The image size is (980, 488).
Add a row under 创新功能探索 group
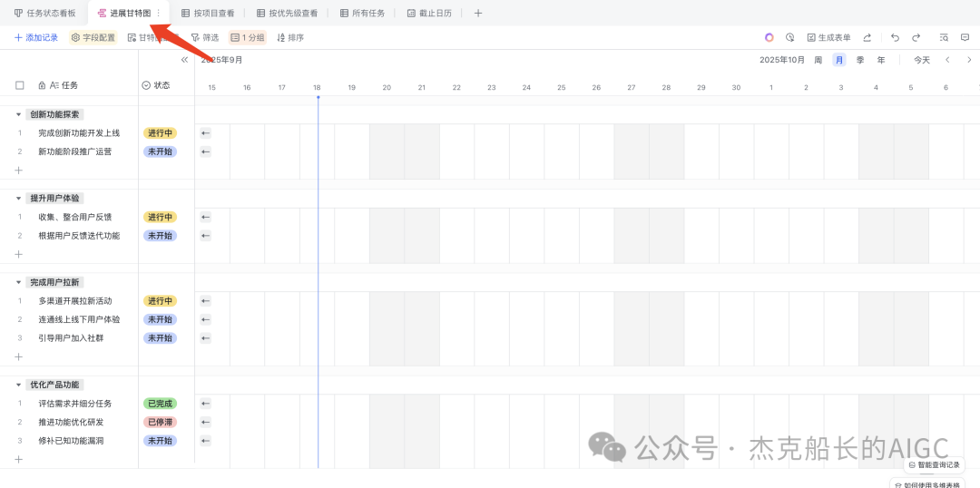[x=19, y=170]
